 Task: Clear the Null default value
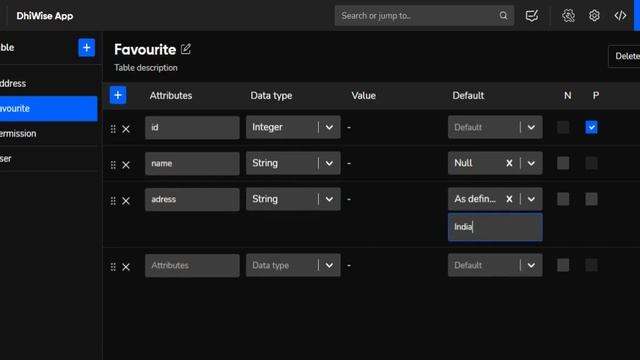tap(509, 163)
